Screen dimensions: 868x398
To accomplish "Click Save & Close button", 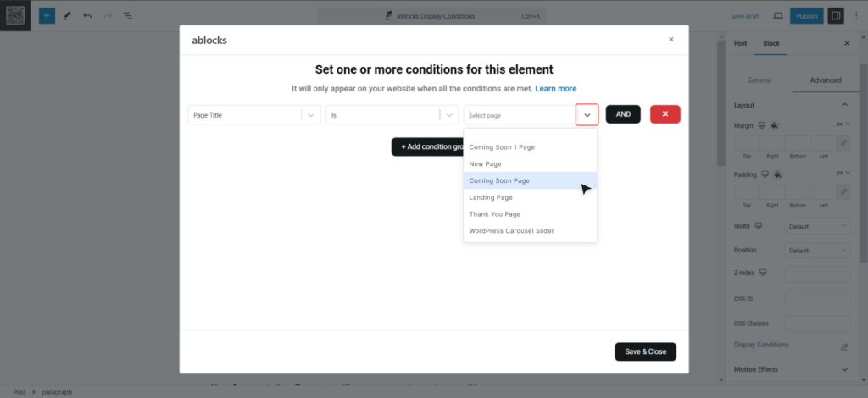I will [645, 351].
